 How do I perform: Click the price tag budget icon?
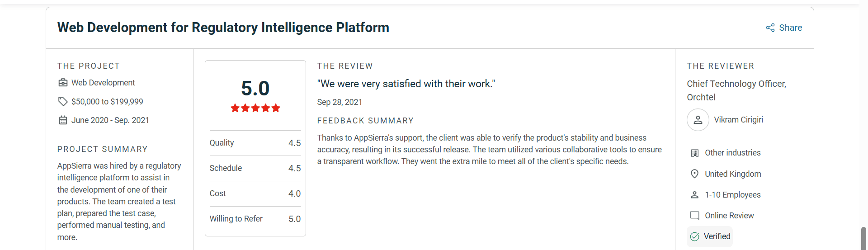click(x=63, y=102)
